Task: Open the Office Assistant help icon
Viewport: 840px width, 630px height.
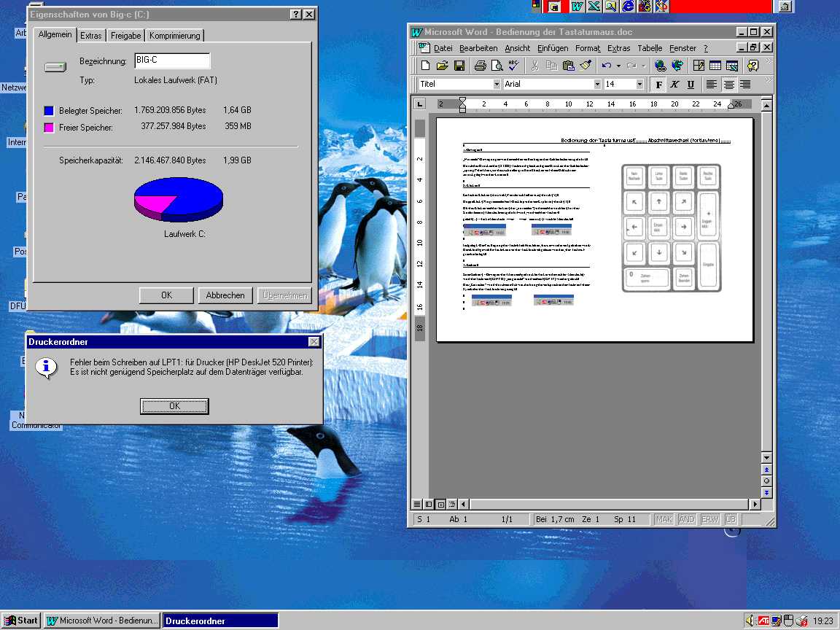Action: (752, 66)
